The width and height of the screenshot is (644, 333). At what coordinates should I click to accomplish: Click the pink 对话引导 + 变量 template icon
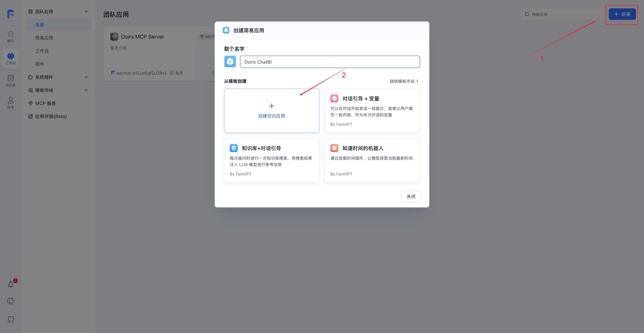[x=334, y=98]
